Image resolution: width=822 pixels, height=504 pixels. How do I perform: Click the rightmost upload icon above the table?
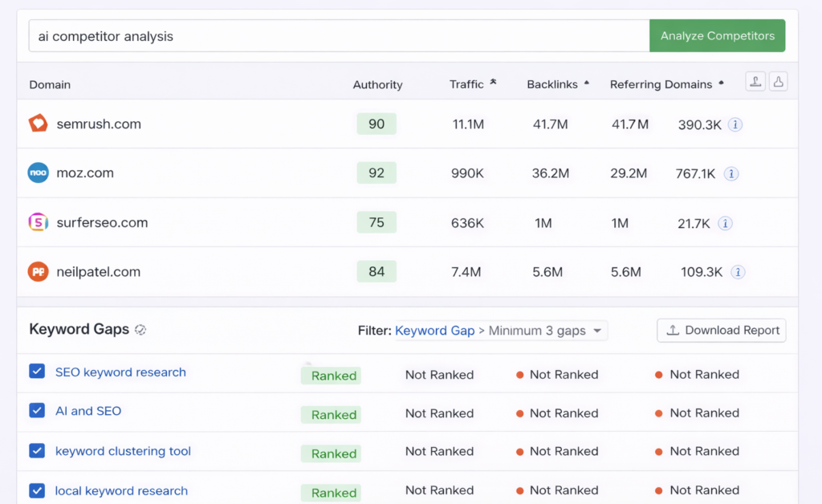778,81
